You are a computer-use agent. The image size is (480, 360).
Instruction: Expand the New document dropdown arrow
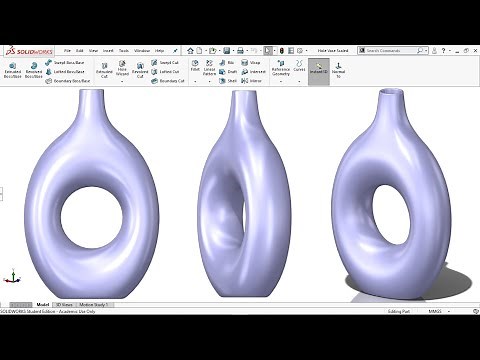(205, 51)
